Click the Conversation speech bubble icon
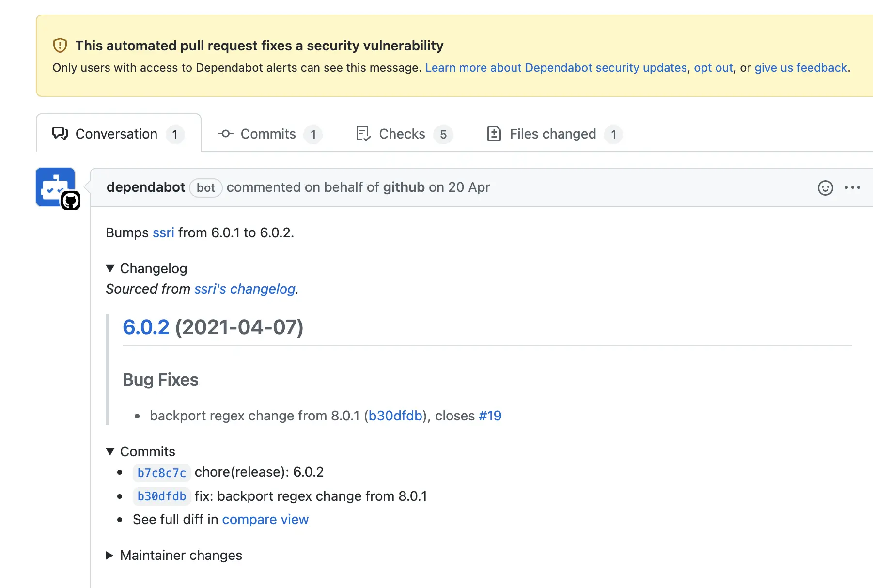 pos(60,134)
